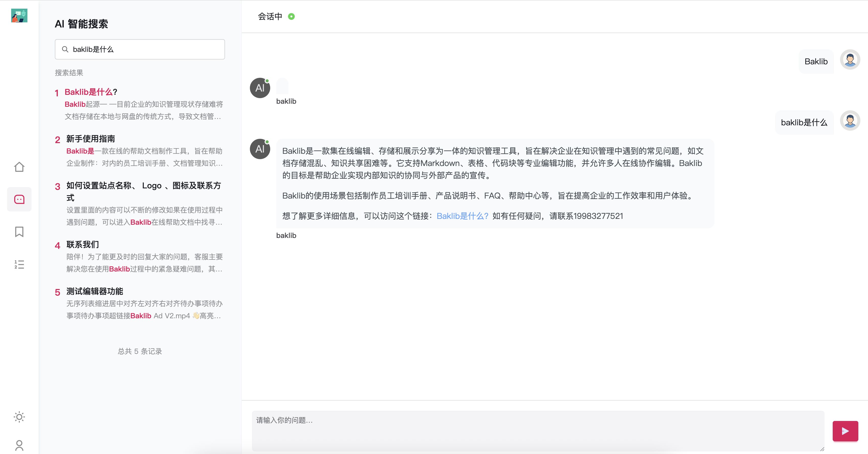Open result "如何设置站点名称、Logo、图标及联系方式"
This screenshot has width=868, height=454.
(x=143, y=186)
